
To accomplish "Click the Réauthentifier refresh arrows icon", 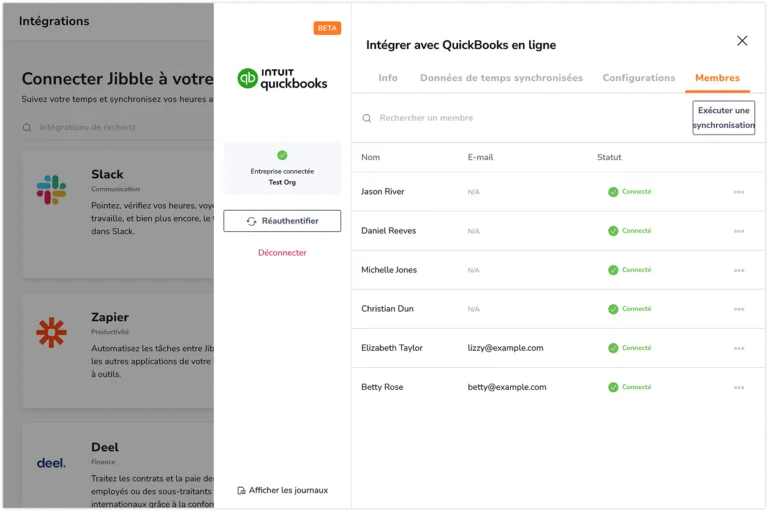I will click(251, 221).
